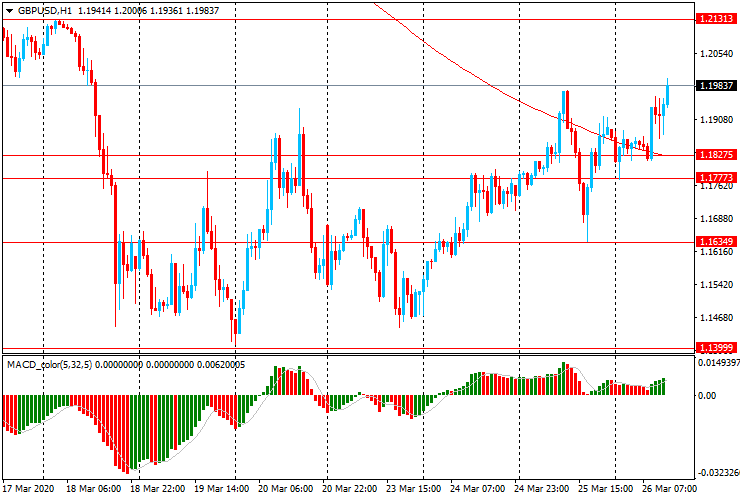Click the 0.00 MACD zero level label
The width and height of the screenshot is (740, 500).
(707, 395)
